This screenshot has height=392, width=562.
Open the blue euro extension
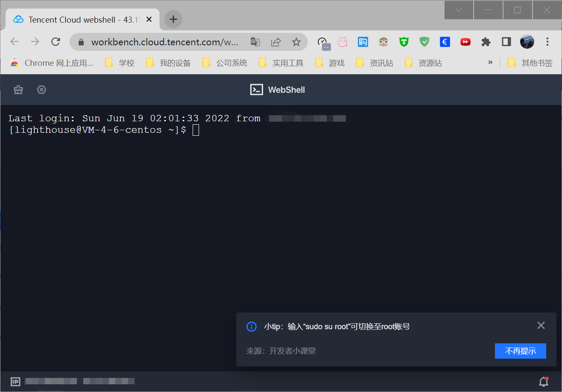445,42
